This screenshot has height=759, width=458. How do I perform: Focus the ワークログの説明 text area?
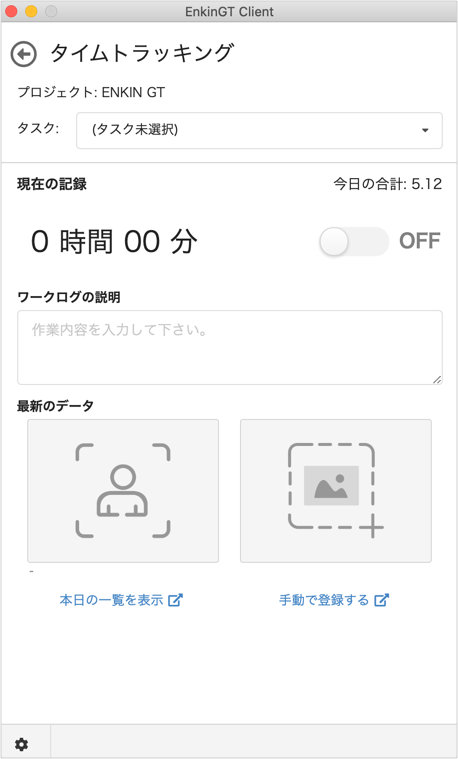coord(230,348)
